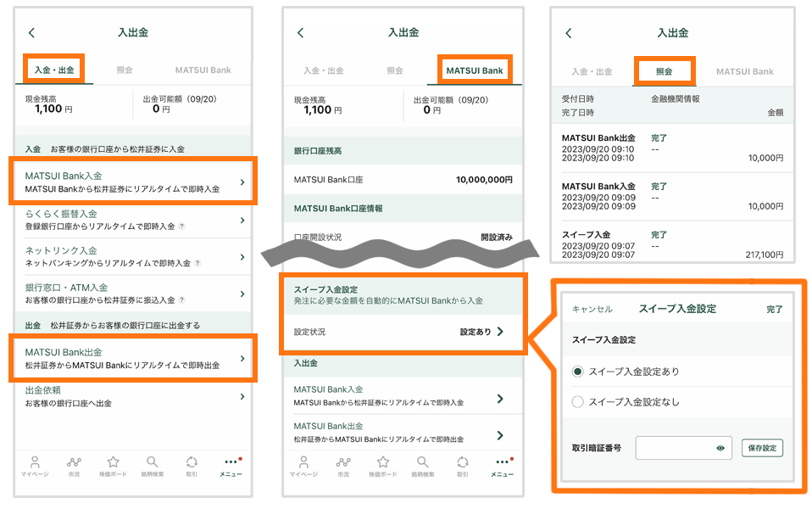Select 入金・出金 tab in left panel
Image resolution: width=812 pixels, height=509 pixels.
pyautogui.click(x=54, y=70)
